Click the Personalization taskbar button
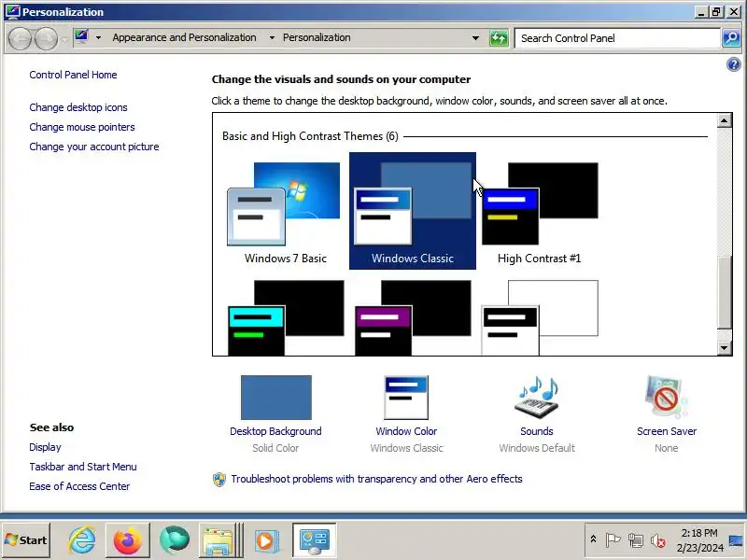 coord(314,540)
